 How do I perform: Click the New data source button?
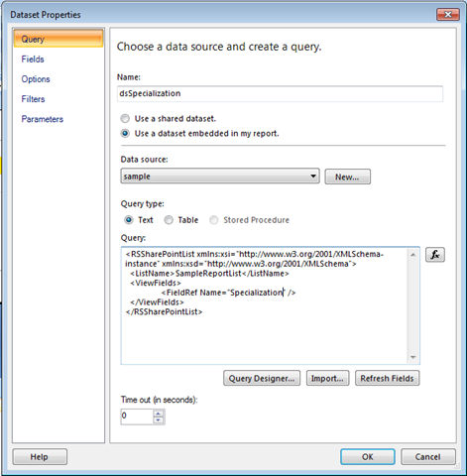click(x=347, y=177)
